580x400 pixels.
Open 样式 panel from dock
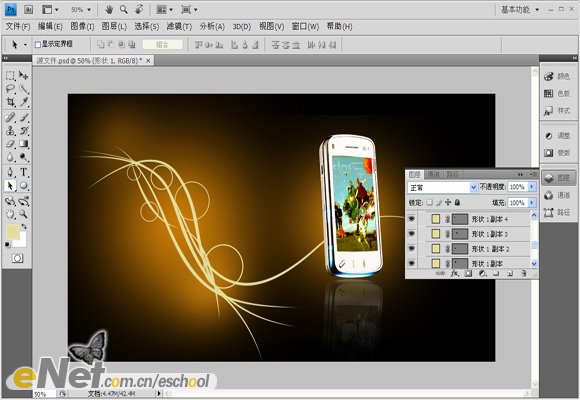[x=557, y=110]
